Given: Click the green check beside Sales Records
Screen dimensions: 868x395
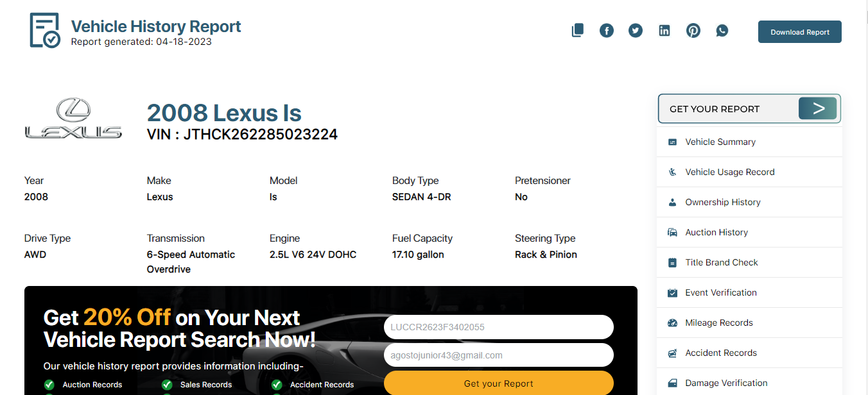Looking at the screenshot, I should [x=167, y=385].
